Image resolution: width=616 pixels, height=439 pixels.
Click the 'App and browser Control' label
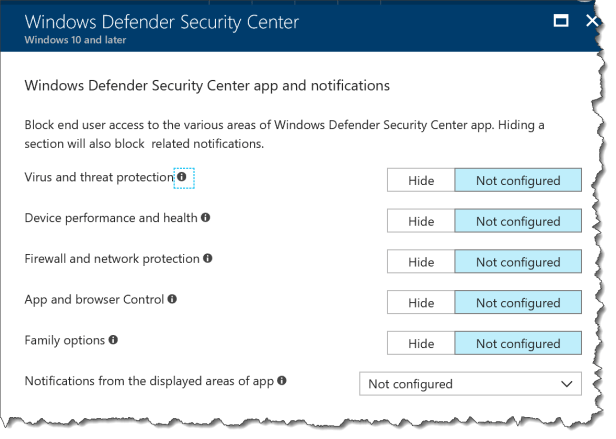point(94,299)
